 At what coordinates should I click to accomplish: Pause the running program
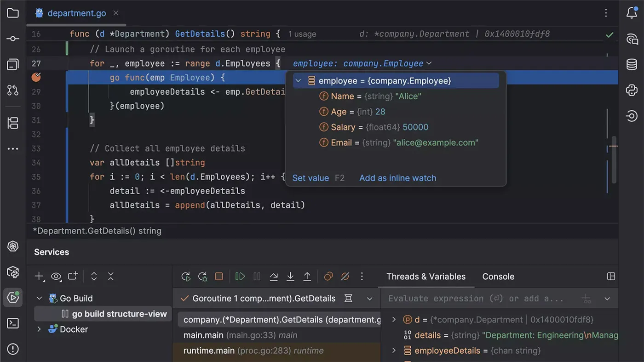(257, 276)
